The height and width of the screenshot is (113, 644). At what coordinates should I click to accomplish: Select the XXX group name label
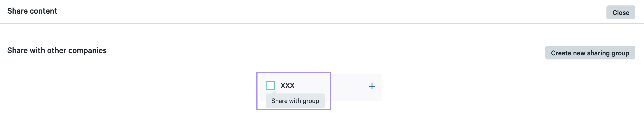[287, 86]
